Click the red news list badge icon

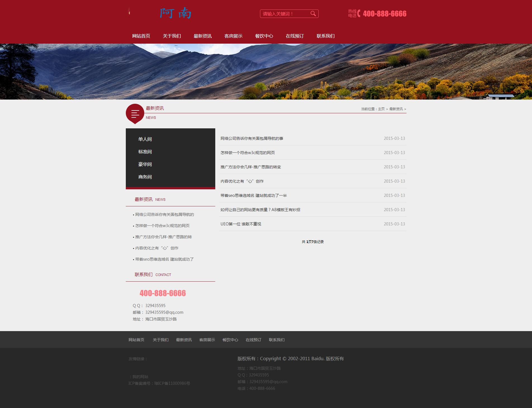(x=135, y=113)
